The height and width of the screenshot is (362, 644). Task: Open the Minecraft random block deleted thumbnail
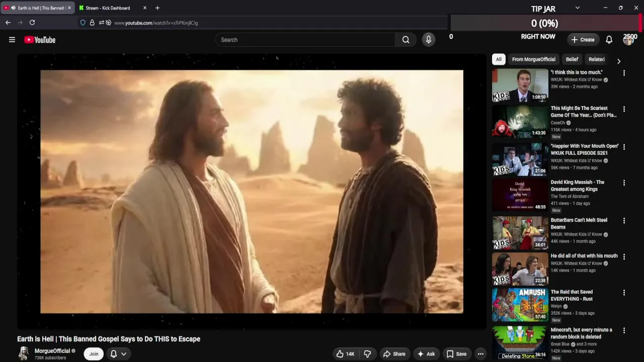520,343
